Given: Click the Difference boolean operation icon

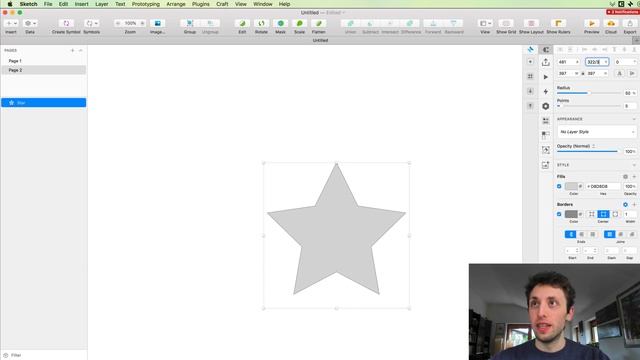Looking at the screenshot, I should pyautogui.click(x=410, y=24).
